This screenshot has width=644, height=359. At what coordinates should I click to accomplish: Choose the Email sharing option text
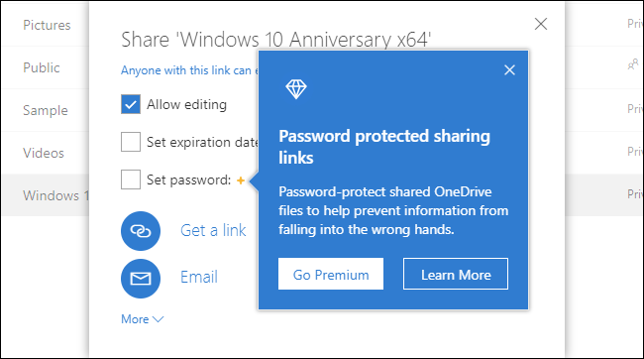click(x=199, y=277)
